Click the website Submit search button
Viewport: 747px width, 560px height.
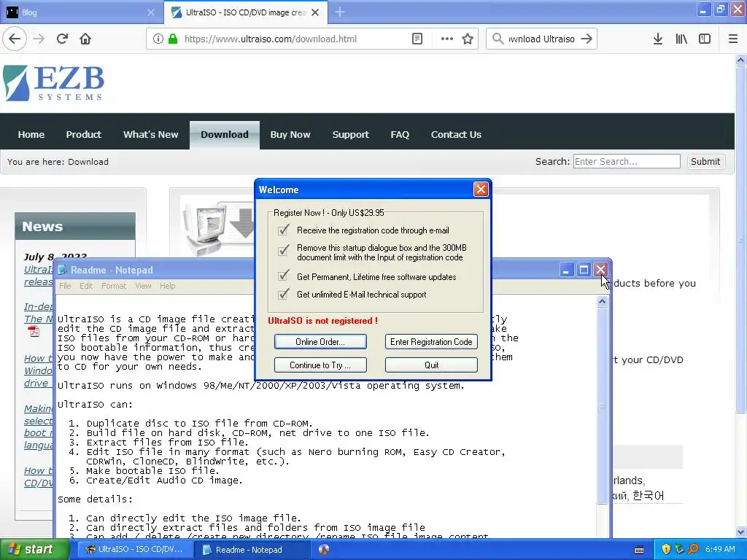705,161
